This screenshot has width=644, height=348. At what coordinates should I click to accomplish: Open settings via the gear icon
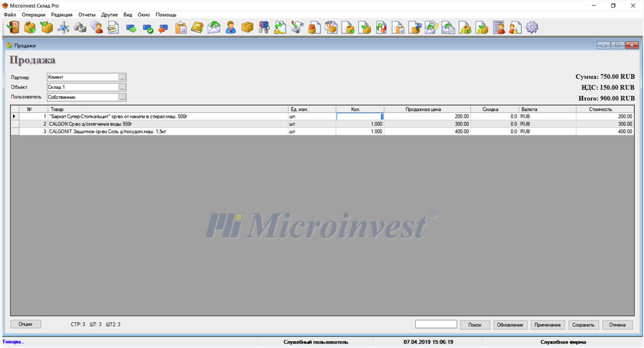pyautogui.click(x=532, y=27)
